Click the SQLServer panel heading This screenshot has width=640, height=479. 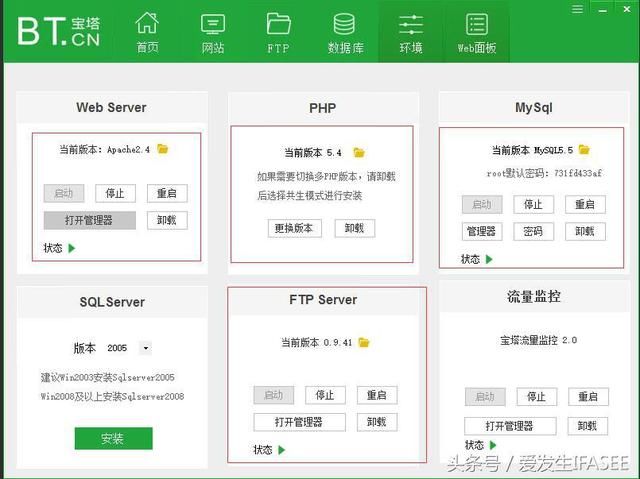click(x=112, y=302)
